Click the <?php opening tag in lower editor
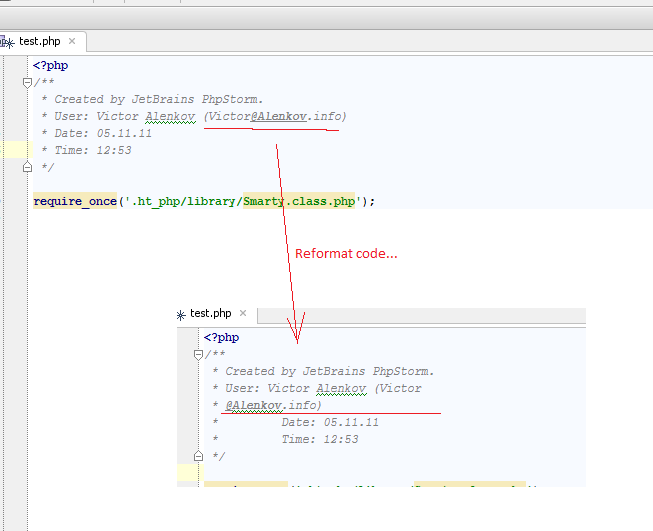 tap(222, 337)
